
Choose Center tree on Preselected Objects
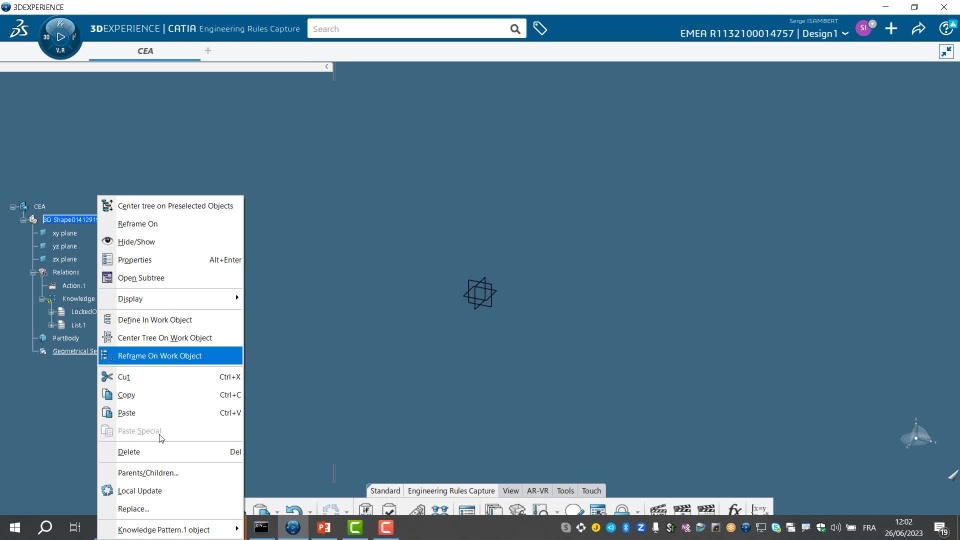[171, 206]
